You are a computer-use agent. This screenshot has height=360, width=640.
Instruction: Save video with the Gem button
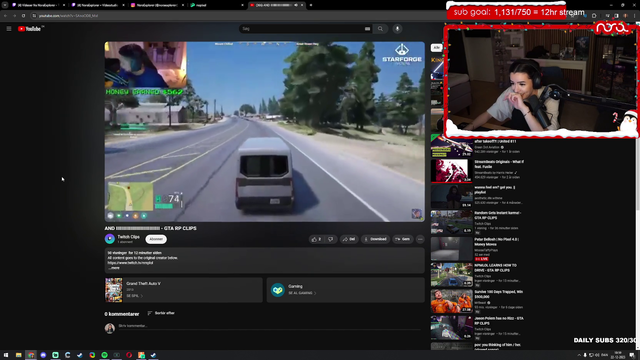402,239
